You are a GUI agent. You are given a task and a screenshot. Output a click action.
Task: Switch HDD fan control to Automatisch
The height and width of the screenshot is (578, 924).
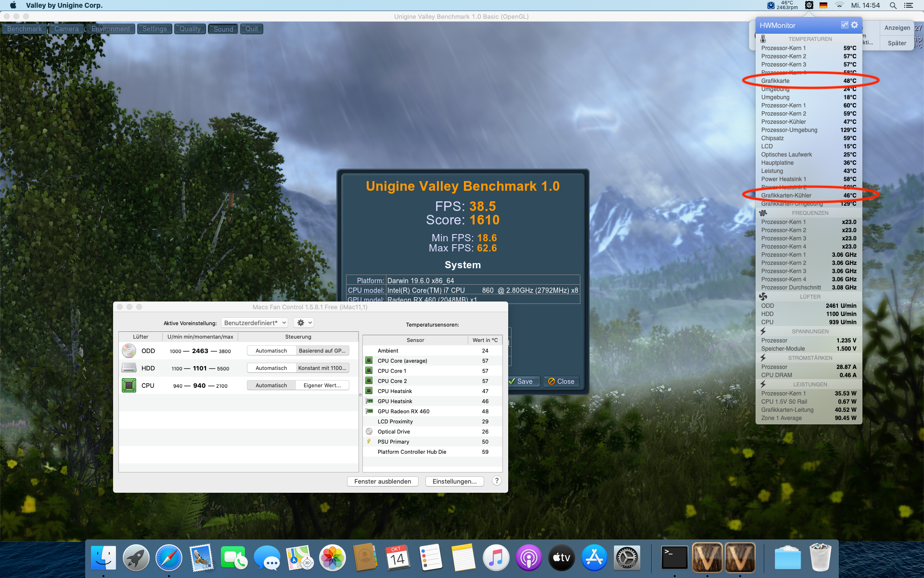point(271,368)
